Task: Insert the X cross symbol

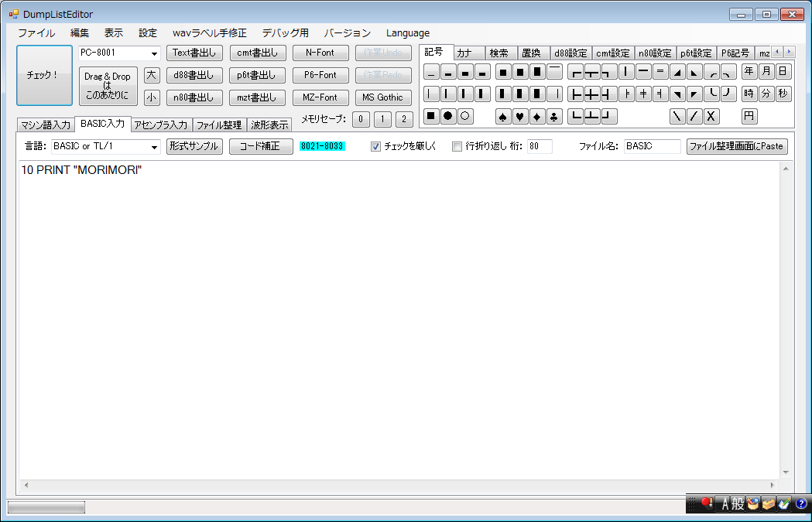Action: click(x=711, y=117)
